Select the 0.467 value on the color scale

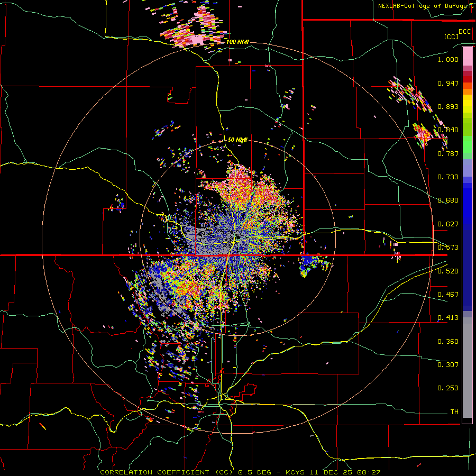pos(448,294)
